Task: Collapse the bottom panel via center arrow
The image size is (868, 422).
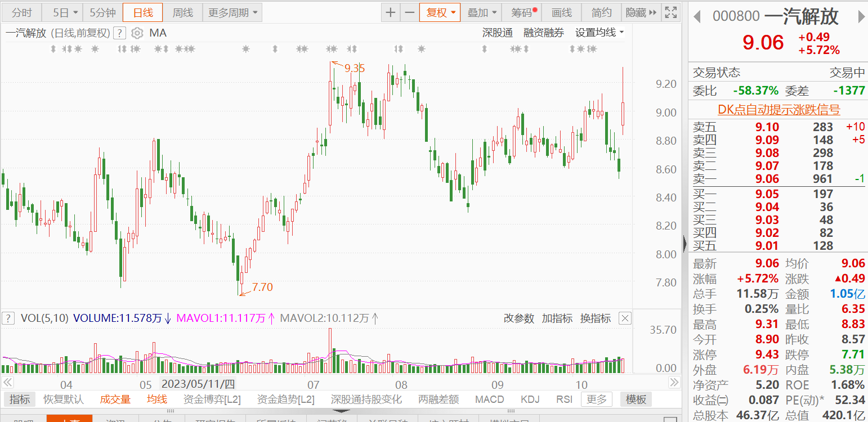Action: [x=342, y=411]
